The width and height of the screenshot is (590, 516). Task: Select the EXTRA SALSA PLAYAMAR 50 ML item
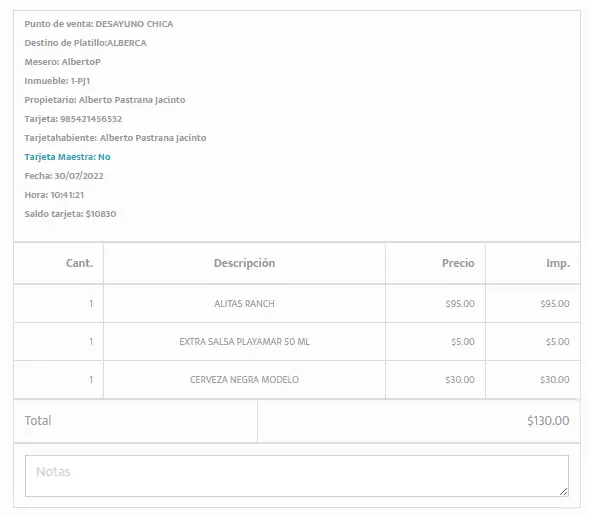click(244, 342)
